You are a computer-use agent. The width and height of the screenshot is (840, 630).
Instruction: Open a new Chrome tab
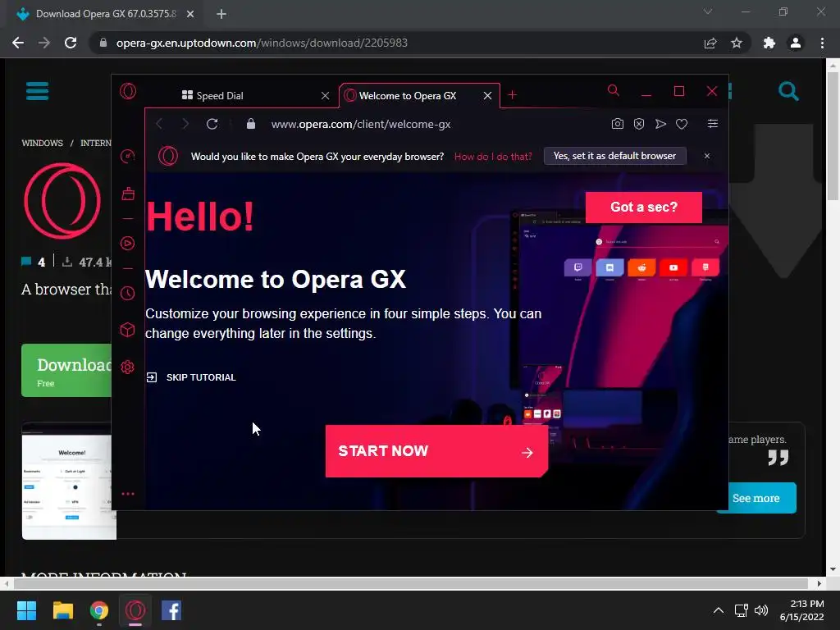(221, 14)
